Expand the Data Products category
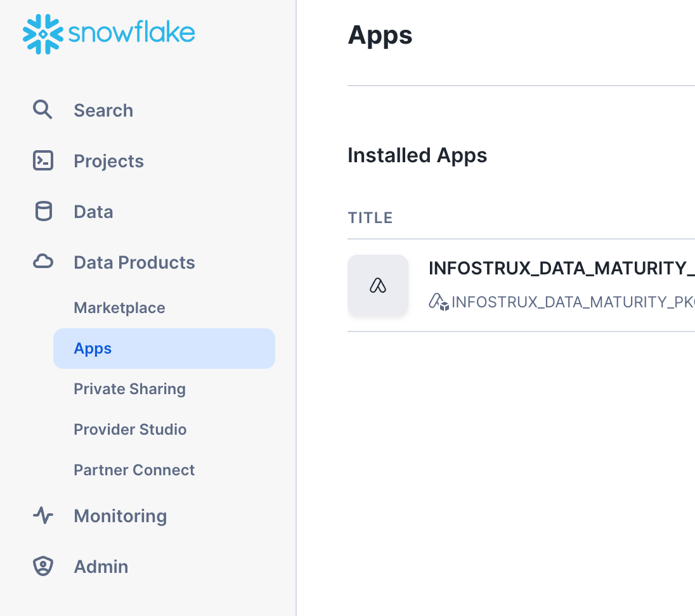The height and width of the screenshot is (616, 695). [134, 262]
